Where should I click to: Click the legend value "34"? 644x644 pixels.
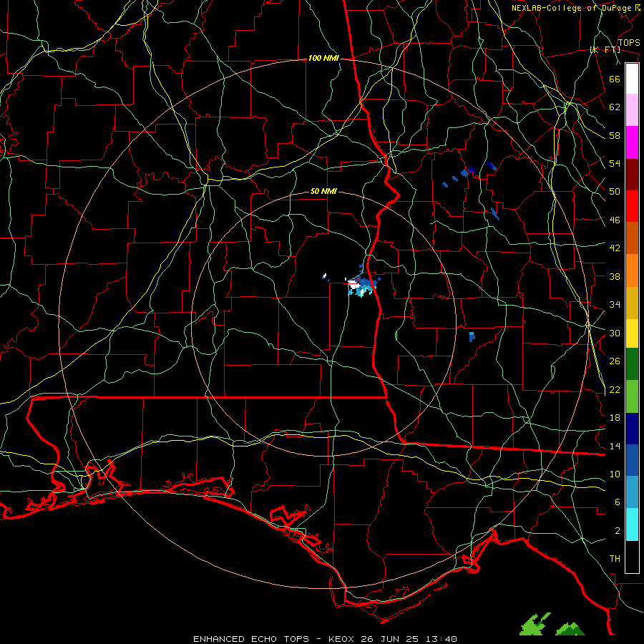(x=615, y=305)
